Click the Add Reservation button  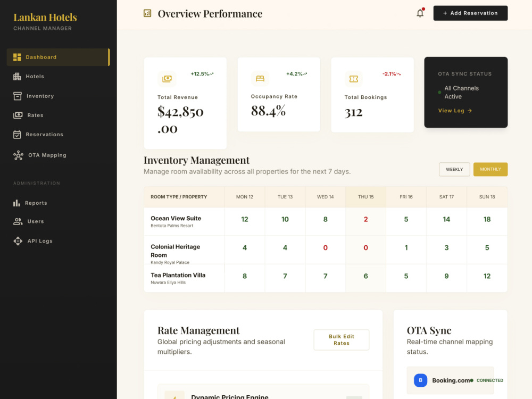point(470,13)
